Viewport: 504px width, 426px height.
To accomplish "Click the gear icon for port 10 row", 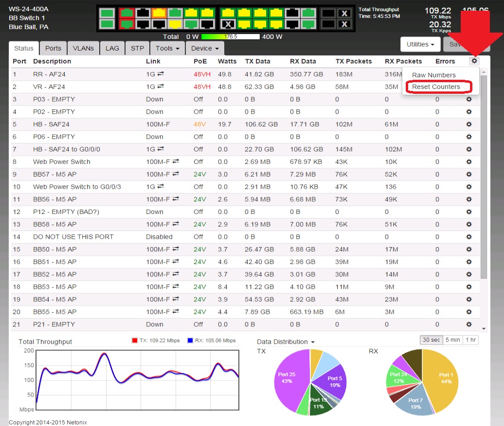I will point(469,187).
